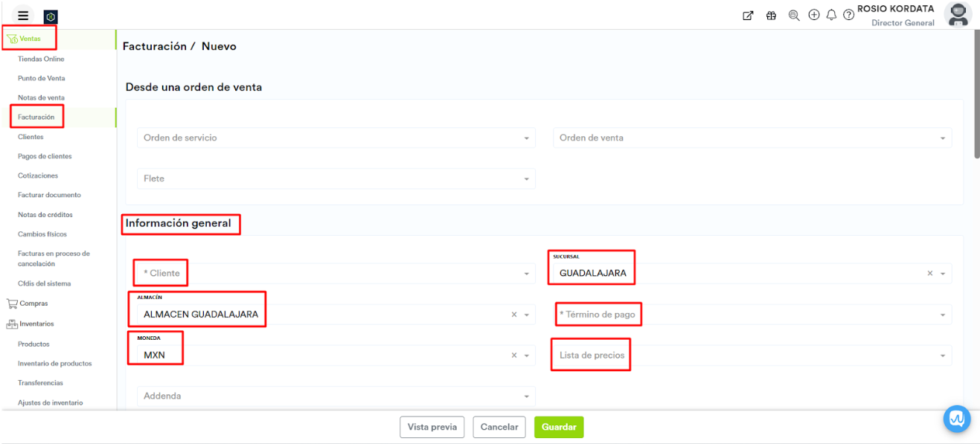Click the help question mark icon
Screen dimensions: 980x444
point(848,16)
